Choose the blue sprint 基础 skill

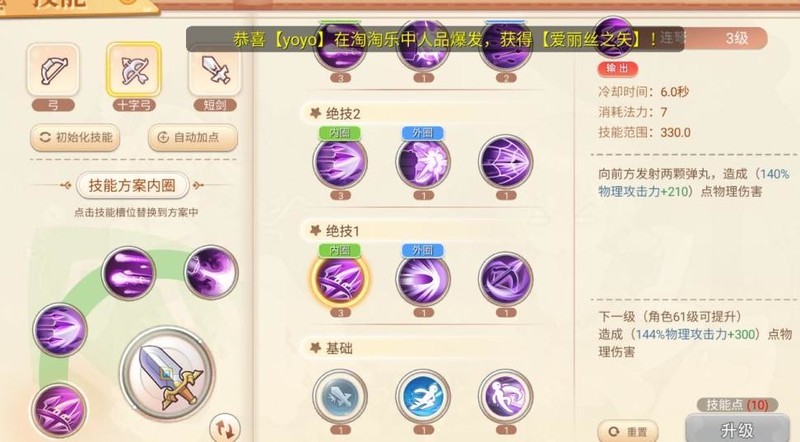click(x=423, y=397)
